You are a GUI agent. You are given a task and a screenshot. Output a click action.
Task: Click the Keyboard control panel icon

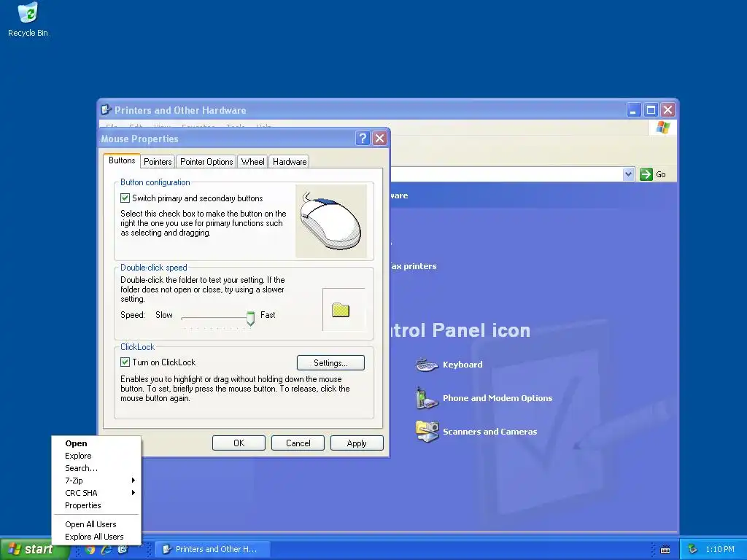(x=426, y=365)
